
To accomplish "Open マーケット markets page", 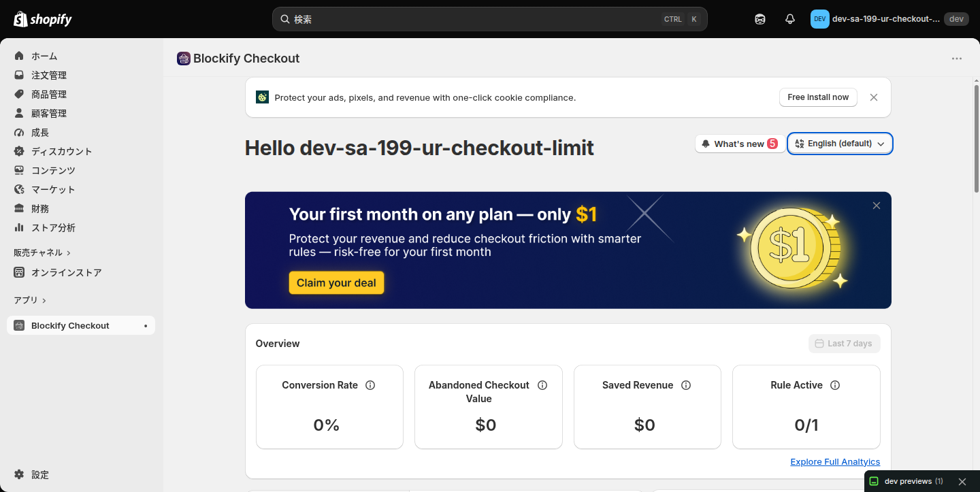I will [81, 189].
